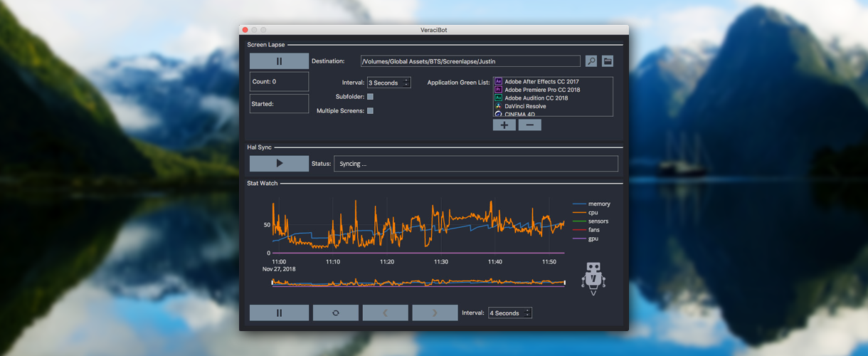The width and height of the screenshot is (868, 356).
Task: Pause the Stat Watch monitoring
Action: click(x=279, y=313)
